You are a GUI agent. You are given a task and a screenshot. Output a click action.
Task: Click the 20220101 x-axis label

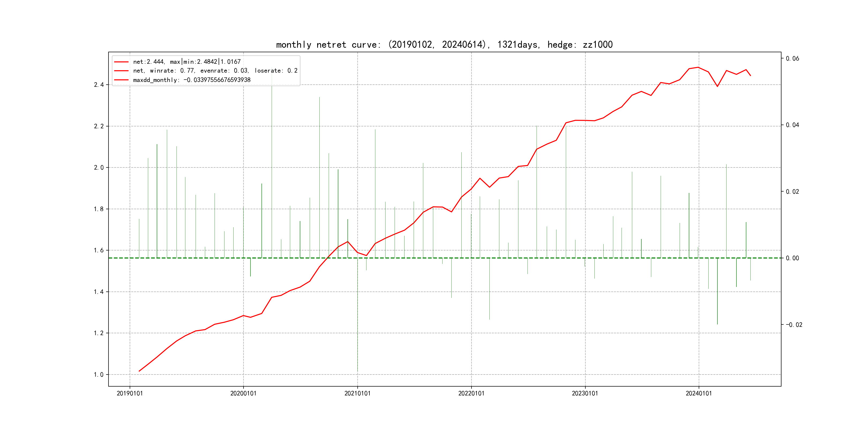coord(471,393)
